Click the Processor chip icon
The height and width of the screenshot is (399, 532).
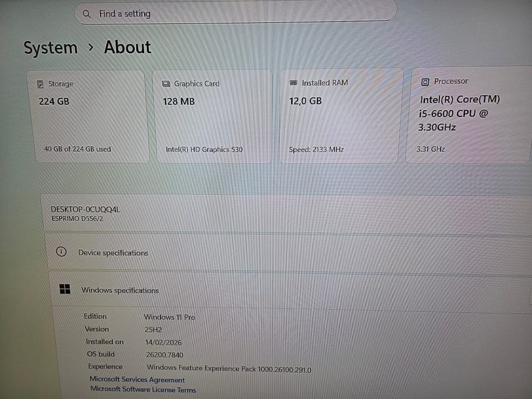[x=425, y=82]
